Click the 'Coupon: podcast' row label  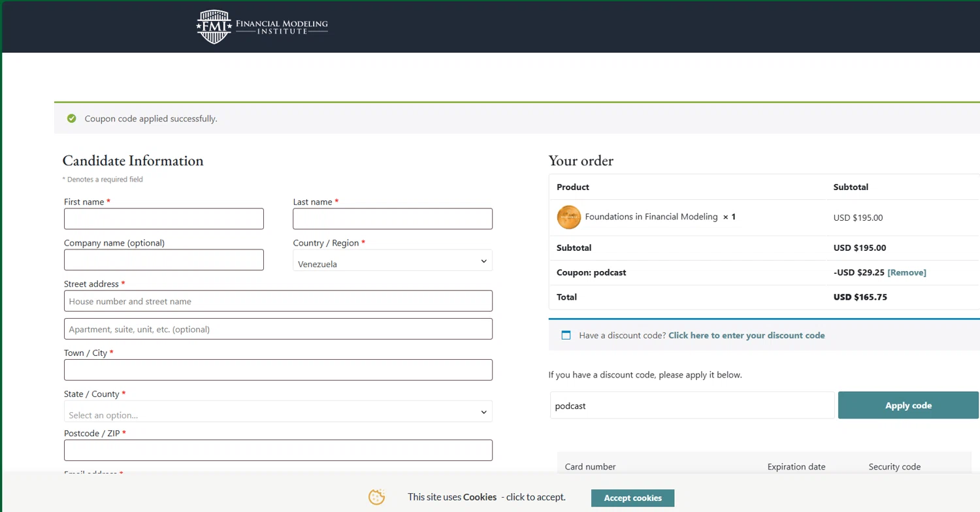591,272
